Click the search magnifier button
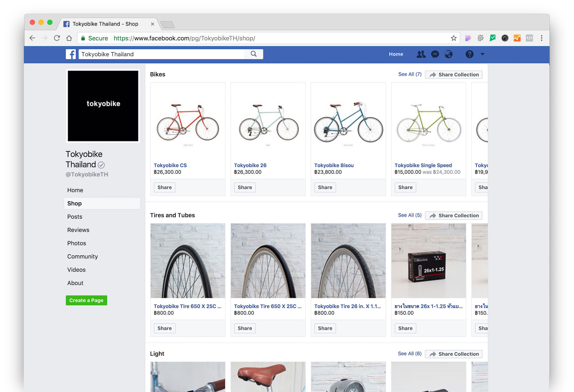The height and width of the screenshot is (392, 574). click(x=254, y=54)
